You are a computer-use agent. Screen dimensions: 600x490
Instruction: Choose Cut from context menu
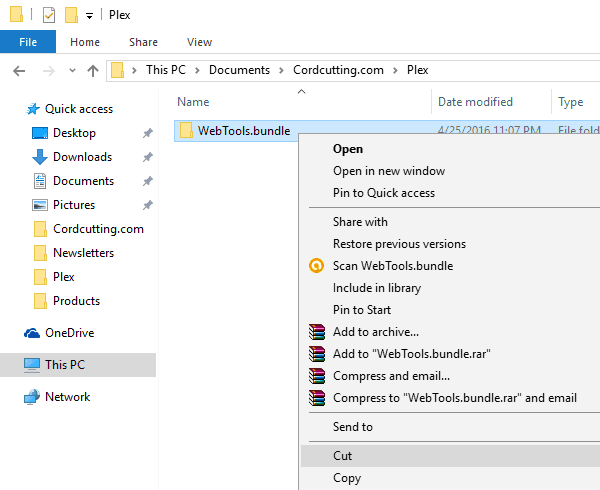coord(450,456)
